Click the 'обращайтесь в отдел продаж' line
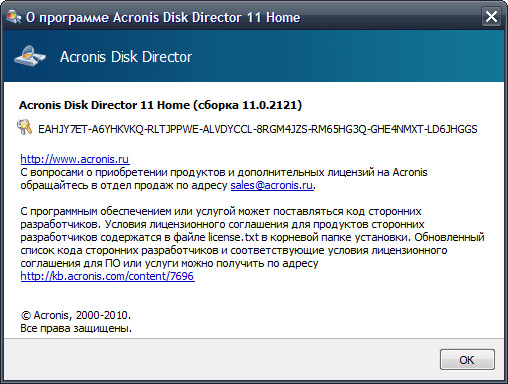 [123, 185]
